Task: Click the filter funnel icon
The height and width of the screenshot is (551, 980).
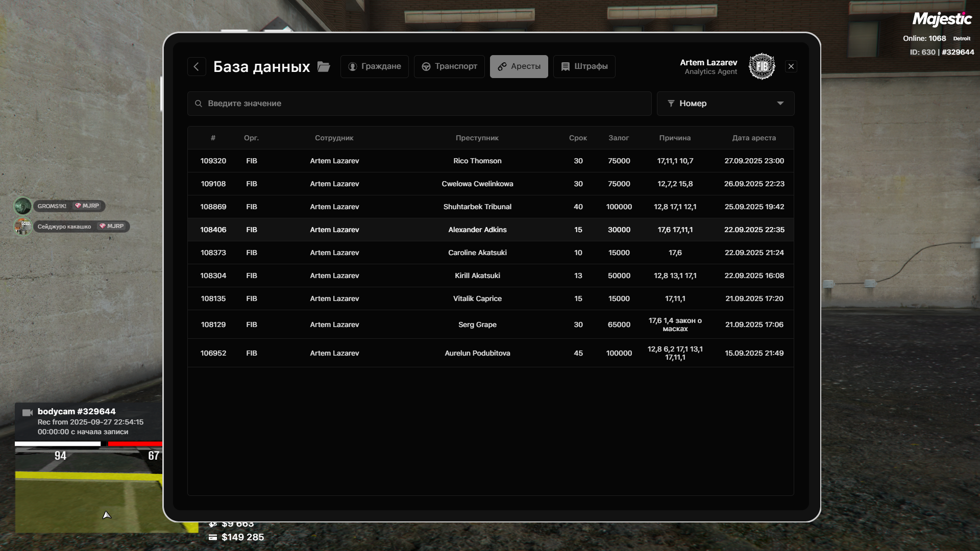Action: pyautogui.click(x=671, y=104)
